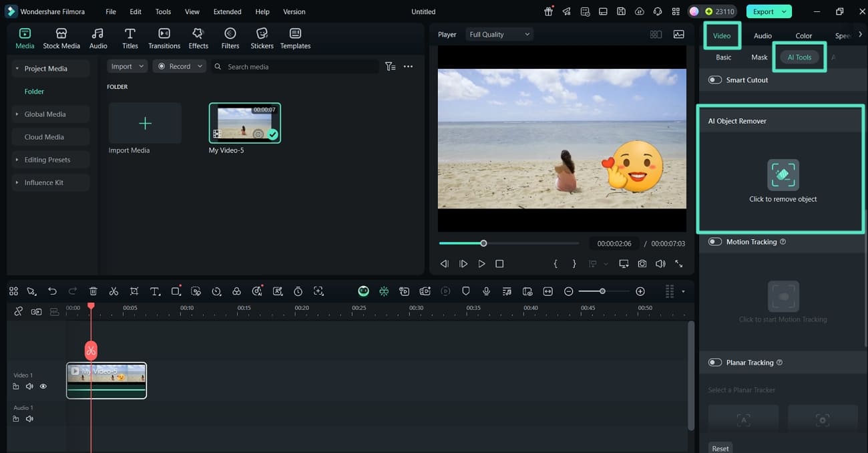Image resolution: width=868 pixels, height=453 pixels.
Task: Open the headset support icon
Action: point(658,11)
